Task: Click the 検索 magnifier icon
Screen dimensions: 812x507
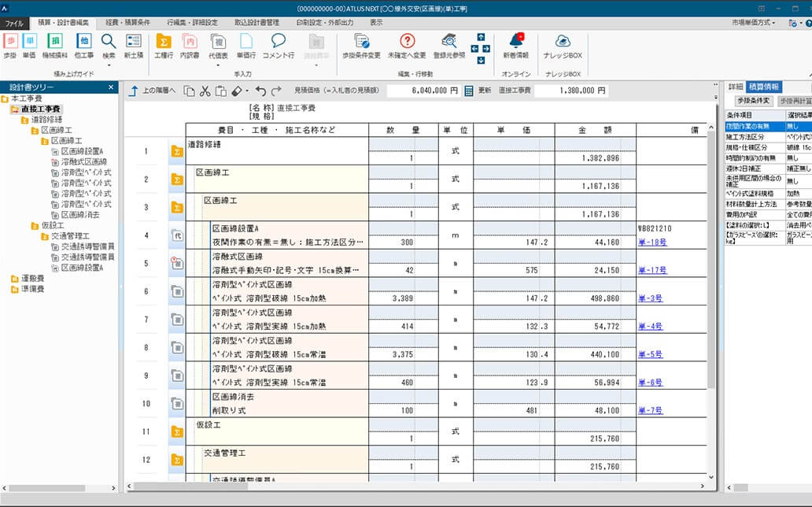Action: pos(109,42)
